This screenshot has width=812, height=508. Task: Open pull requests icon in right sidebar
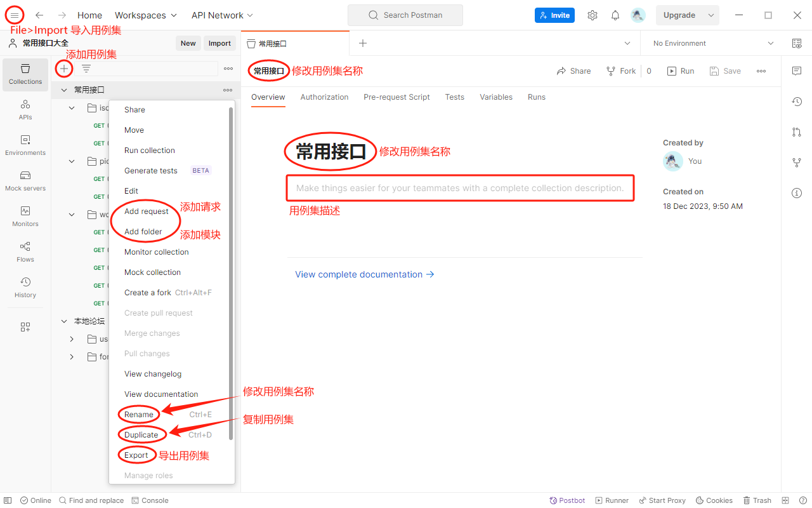click(797, 132)
